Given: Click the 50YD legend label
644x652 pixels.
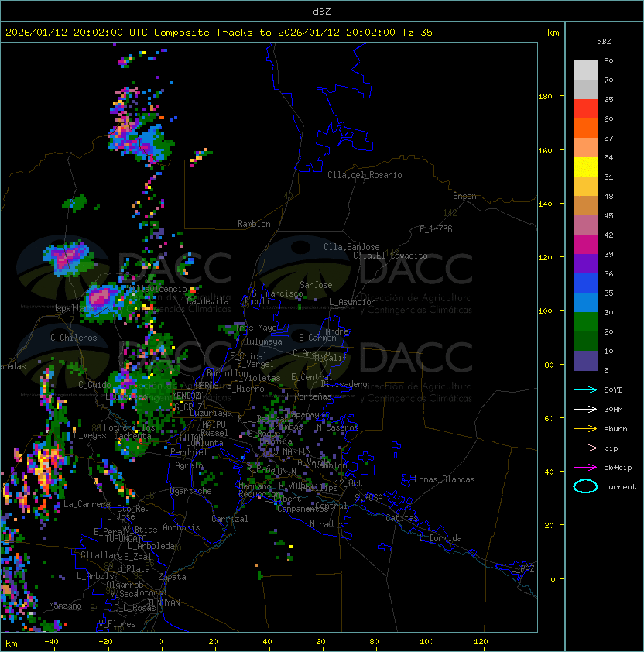Looking at the screenshot, I should tap(613, 389).
